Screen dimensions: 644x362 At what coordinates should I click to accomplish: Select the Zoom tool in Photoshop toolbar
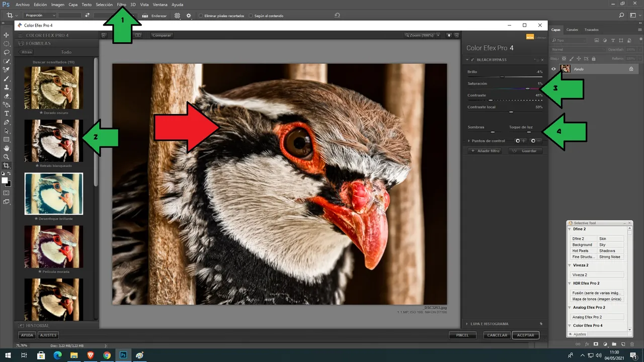point(7,157)
